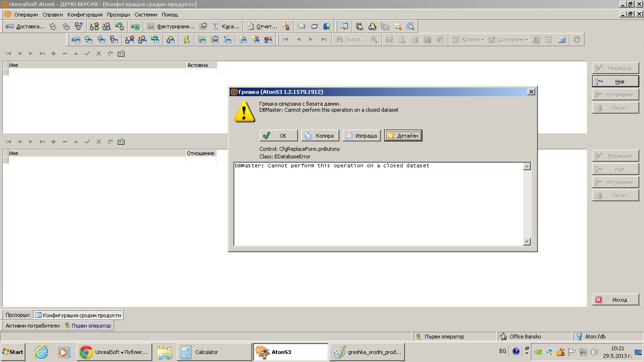The width and height of the screenshot is (644, 362).
Task: Click the Копира button
Action: point(320,136)
